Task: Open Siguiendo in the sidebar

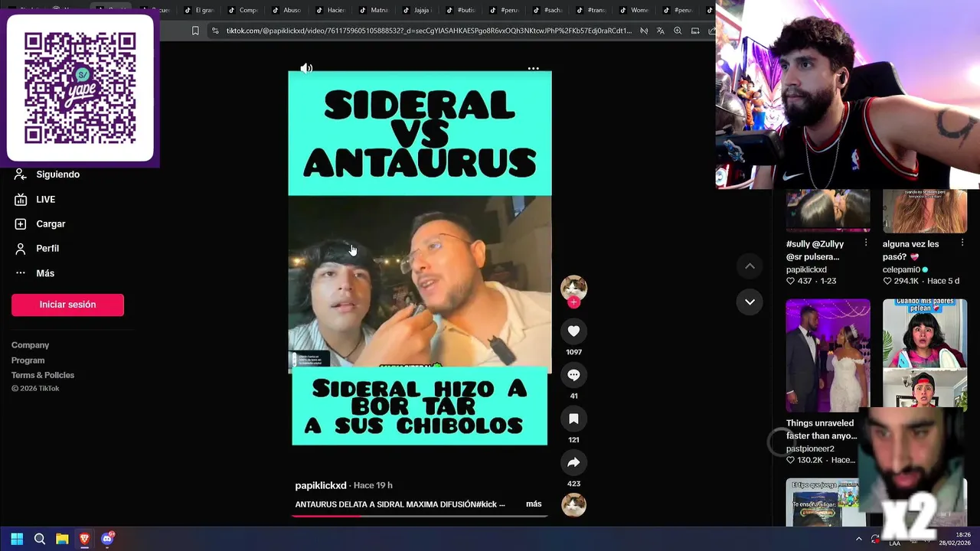Action: [x=58, y=174]
